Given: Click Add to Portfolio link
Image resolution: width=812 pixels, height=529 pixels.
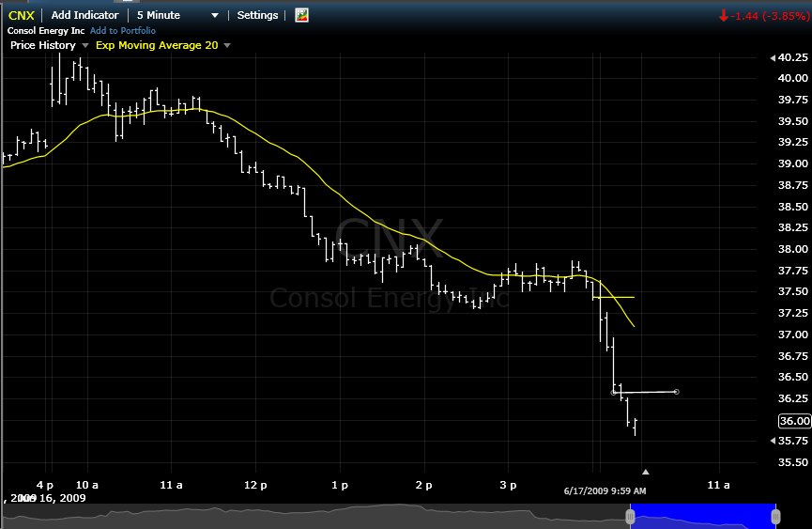Looking at the screenshot, I should (123, 31).
